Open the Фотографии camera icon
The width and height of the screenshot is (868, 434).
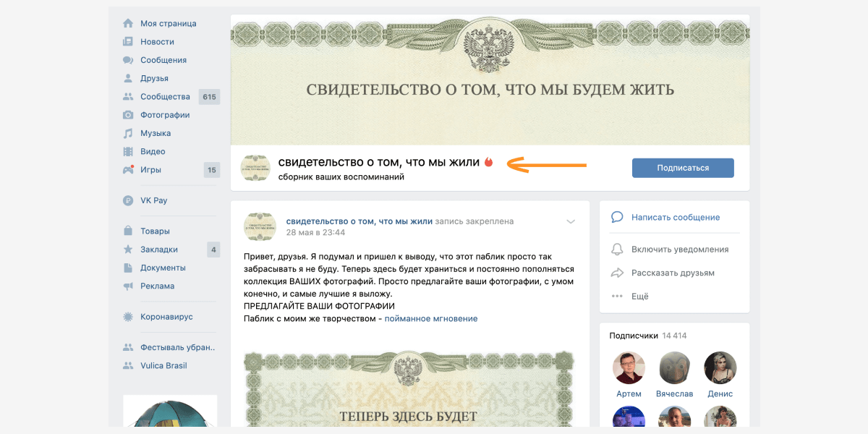[x=128, y=115]
